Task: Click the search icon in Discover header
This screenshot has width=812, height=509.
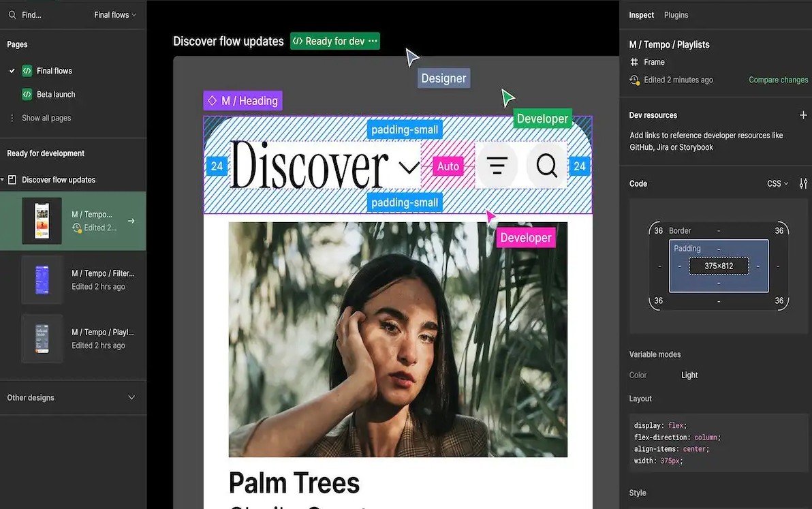Action: tap(546, 166)
